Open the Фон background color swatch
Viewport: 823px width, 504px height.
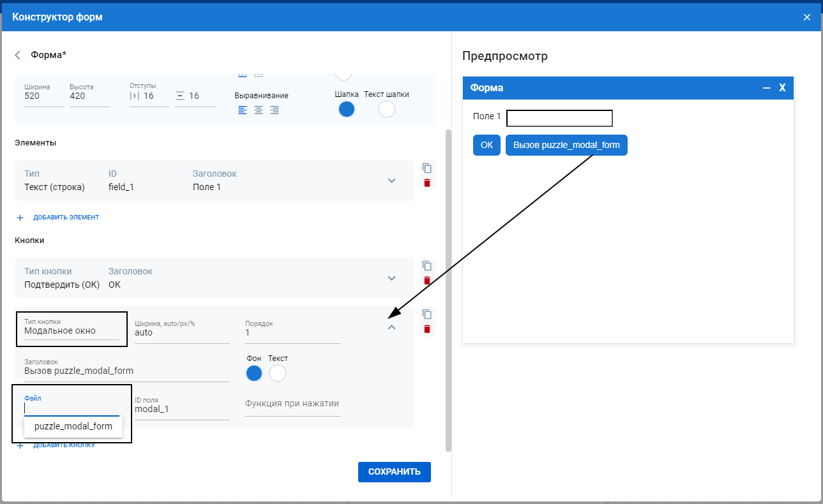(x=254, y=373)
